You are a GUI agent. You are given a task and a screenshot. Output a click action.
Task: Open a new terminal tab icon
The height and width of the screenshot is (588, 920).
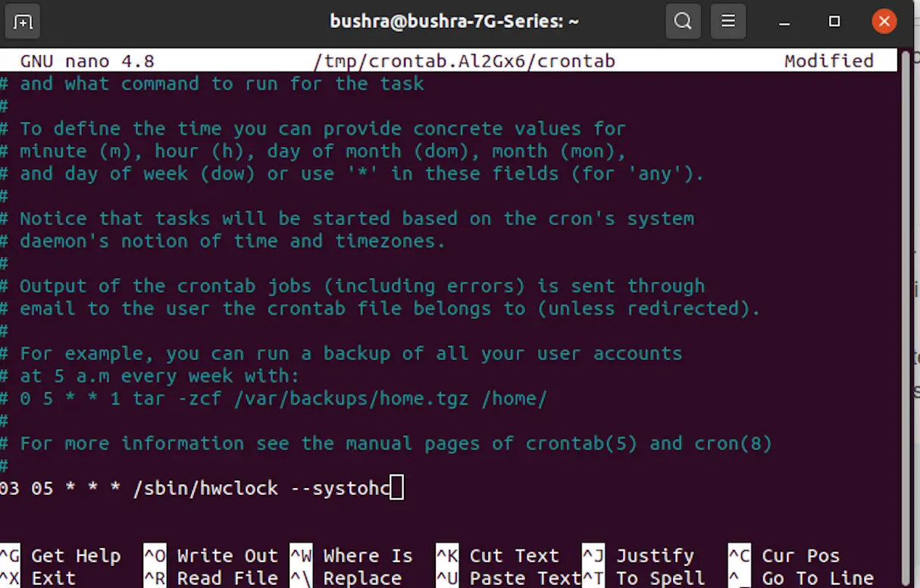pyautogui.click(x=23, y=21)
